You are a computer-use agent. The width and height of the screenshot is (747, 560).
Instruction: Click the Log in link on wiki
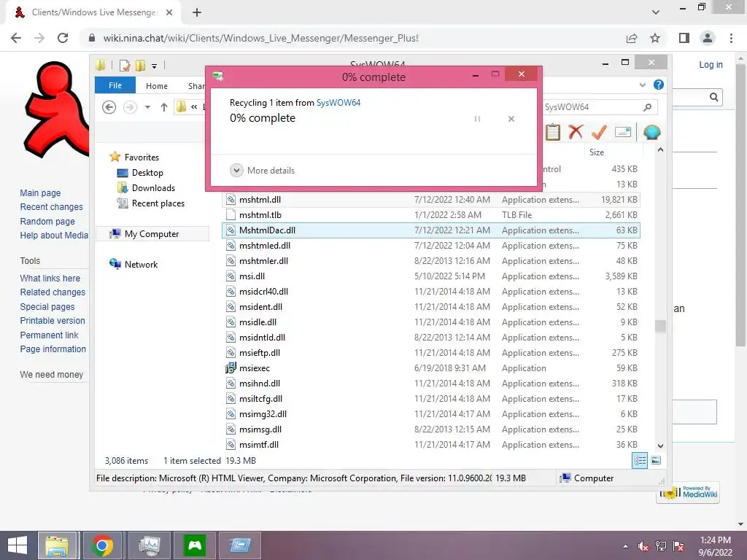point(711,65)
